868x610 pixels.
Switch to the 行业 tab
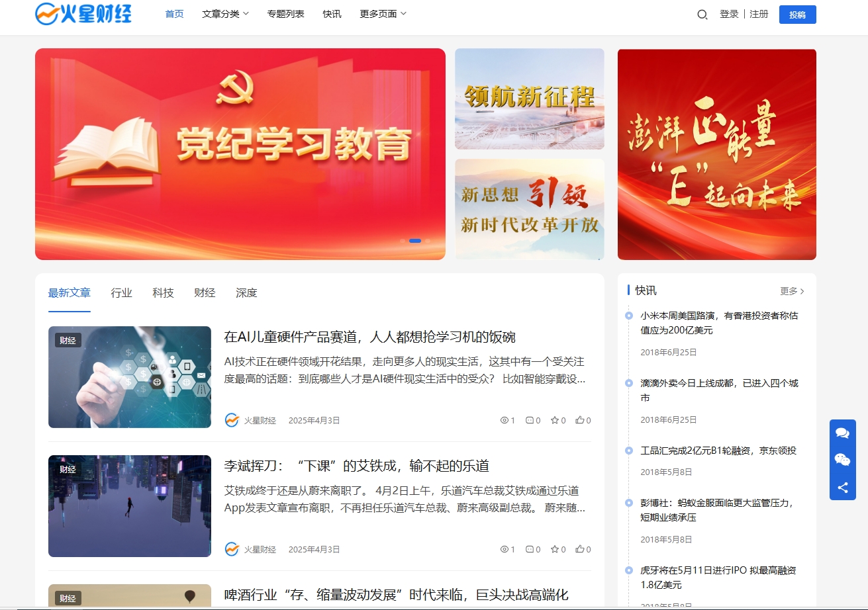coord(122,292)
